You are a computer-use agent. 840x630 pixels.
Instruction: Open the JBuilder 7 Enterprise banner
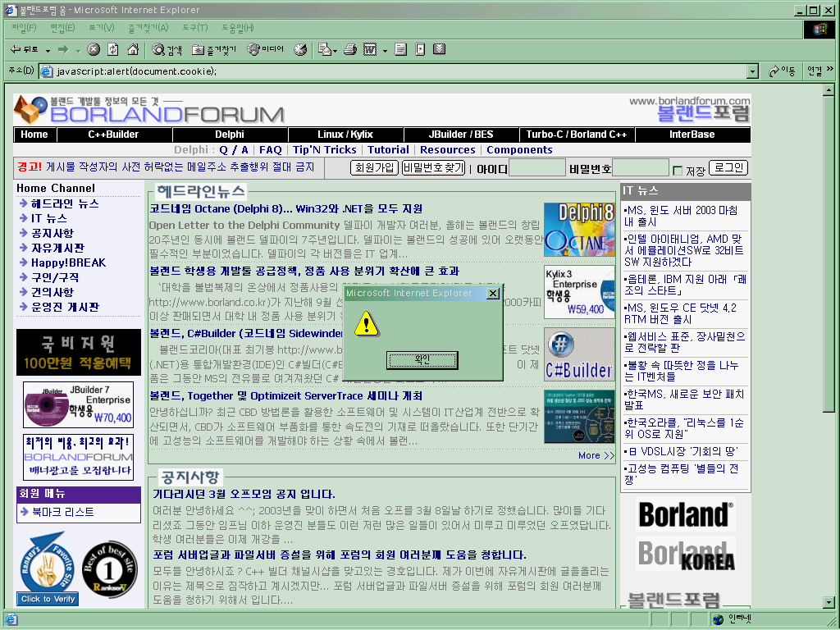[78, 405]
